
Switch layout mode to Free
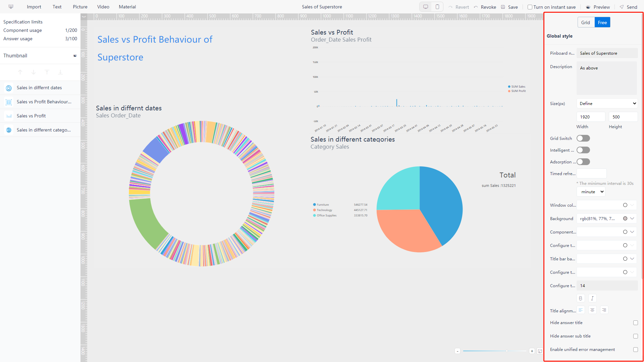point(602,22)
